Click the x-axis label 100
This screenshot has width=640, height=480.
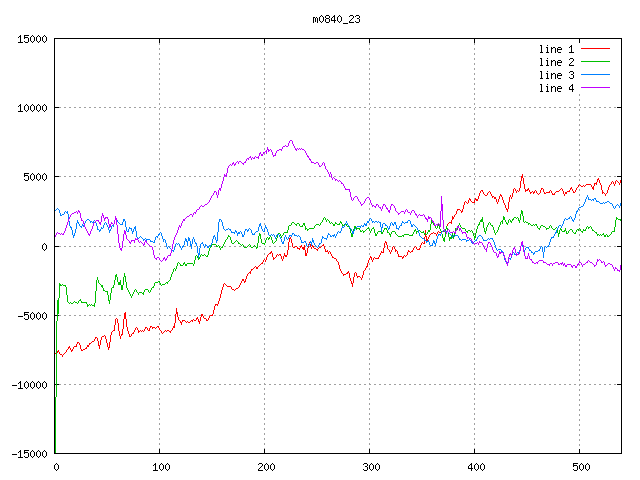[x=161, y=467]
